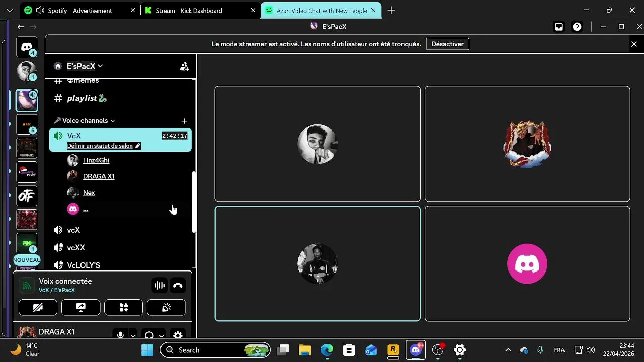Toggle noise suppression waveform button
Image resolution: width=644 pixels, height=362 pixels.
pos(159,286)
